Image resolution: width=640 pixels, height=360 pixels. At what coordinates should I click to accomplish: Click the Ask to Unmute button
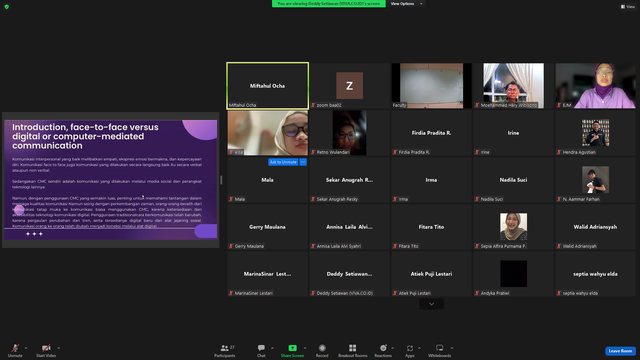pyautogui.click(x=283, y=162)
